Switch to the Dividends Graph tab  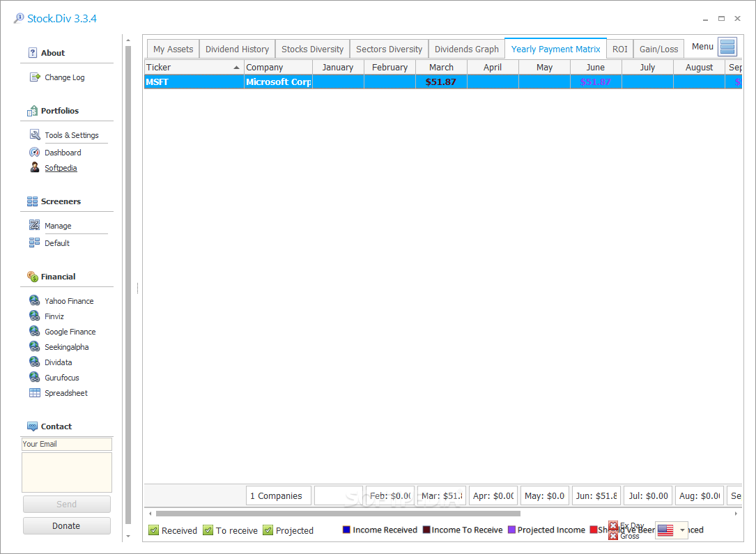(467, 49)
